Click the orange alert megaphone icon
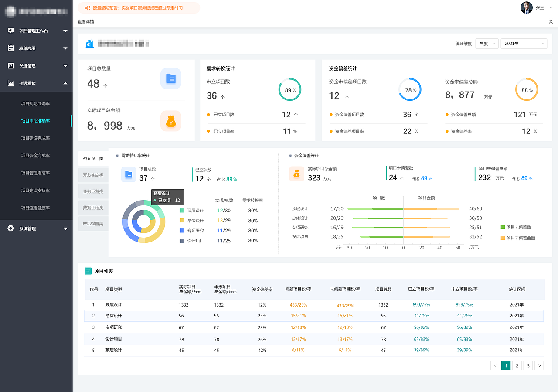The height and width of the screenshot is (392, 558). (x=87, y=8)
